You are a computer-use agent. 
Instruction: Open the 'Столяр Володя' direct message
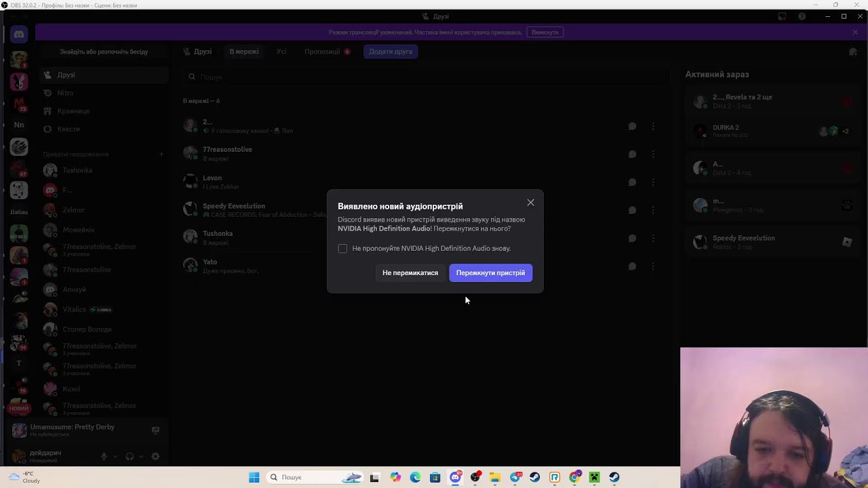tap(103, 329)
